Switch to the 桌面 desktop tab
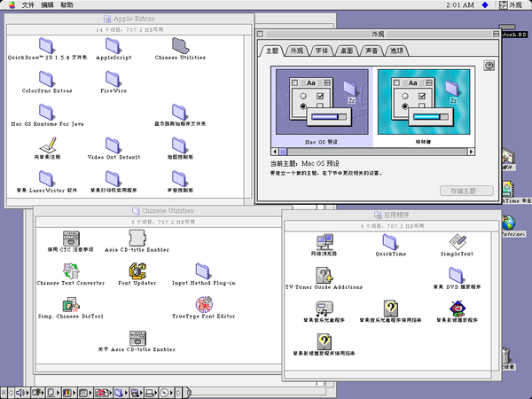Screen dimensions: 532x399 coord(347,51)
